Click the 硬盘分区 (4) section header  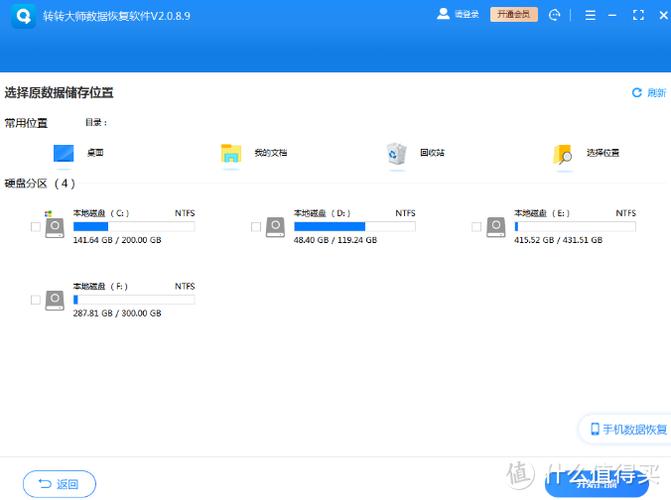(x=40, y=184)
